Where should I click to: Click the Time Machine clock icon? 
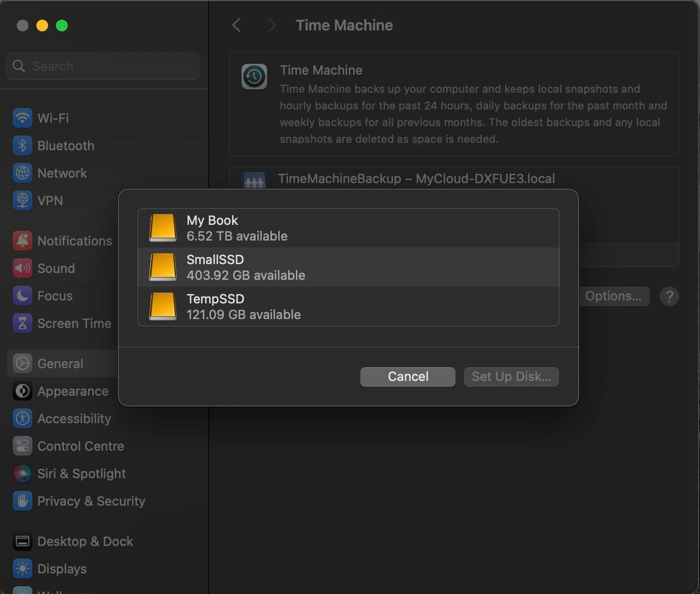tap(254, 77)
